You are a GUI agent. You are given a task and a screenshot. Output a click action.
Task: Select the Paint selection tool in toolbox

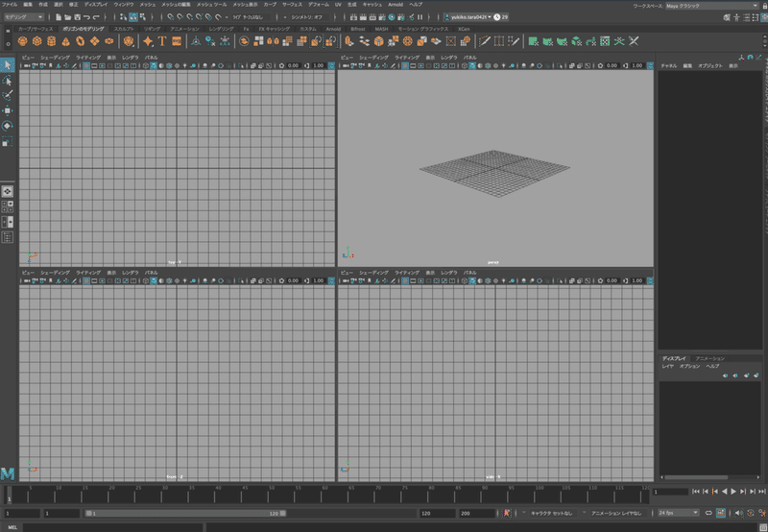8,95
